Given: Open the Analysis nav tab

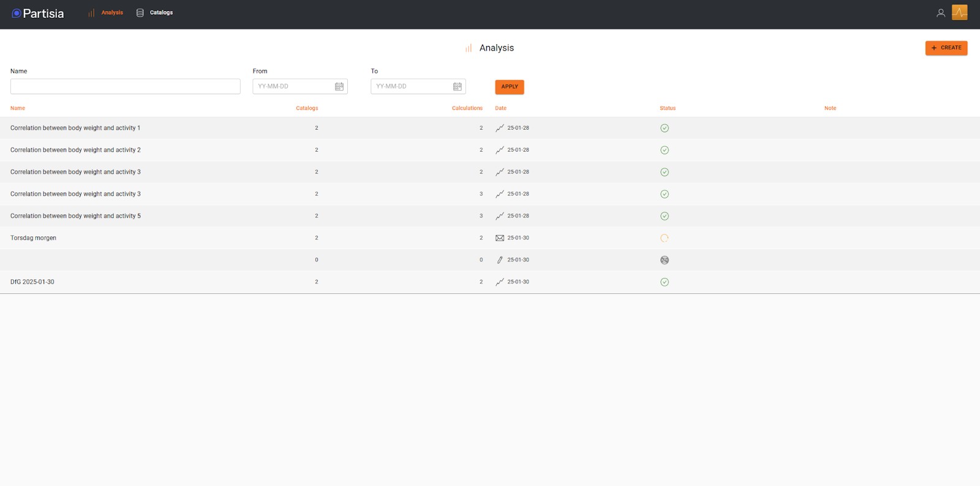Looking at the screenshot, I should [105, 13].
